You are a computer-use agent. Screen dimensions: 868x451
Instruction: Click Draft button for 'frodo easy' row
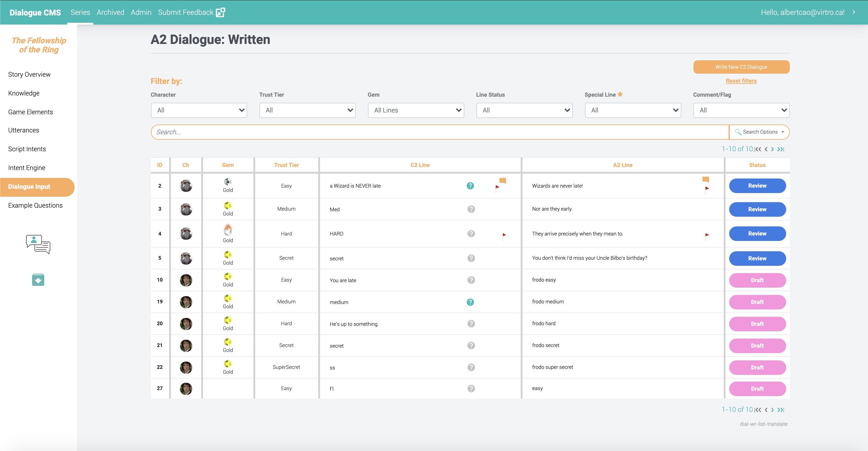(x=757, y=280)
